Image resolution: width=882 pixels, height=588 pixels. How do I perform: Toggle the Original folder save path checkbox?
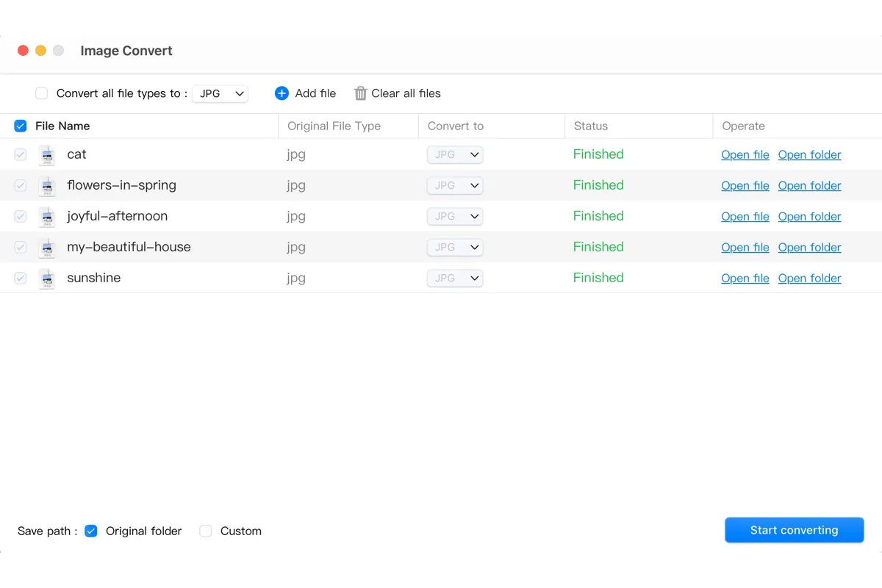pos(91,531)
